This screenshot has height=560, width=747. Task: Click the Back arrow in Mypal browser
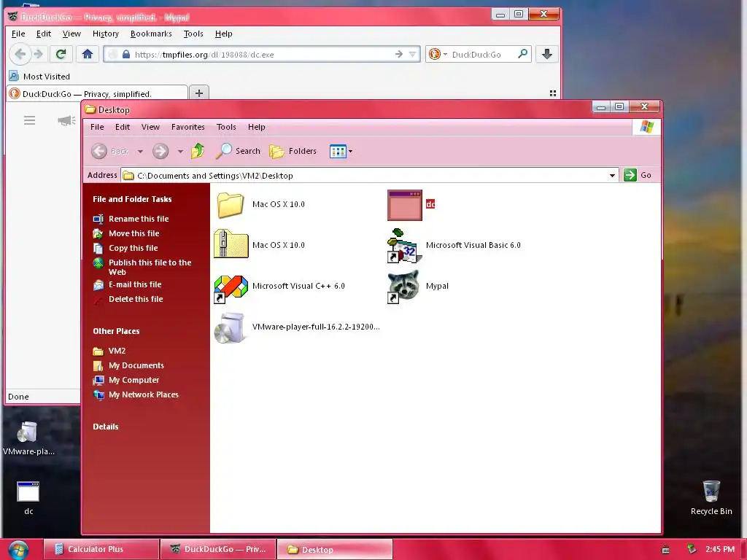point(20,54)
